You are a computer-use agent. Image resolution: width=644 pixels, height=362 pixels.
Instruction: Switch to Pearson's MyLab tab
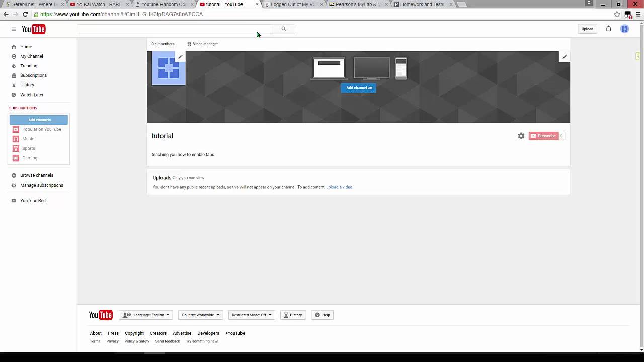pyautogui.click(x=358, y=4)
